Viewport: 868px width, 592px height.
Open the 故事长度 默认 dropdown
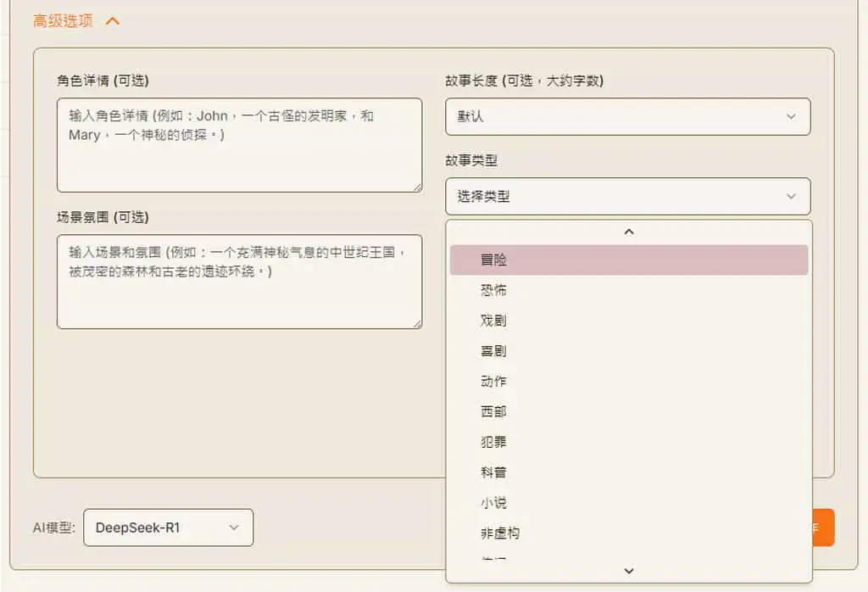click(628, 116)
